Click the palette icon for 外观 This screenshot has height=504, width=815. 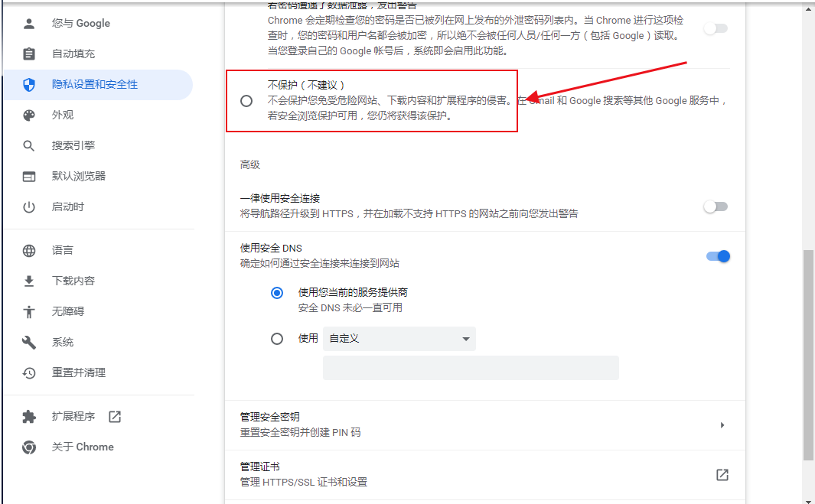pyautogui.click(x=29, y=115)
